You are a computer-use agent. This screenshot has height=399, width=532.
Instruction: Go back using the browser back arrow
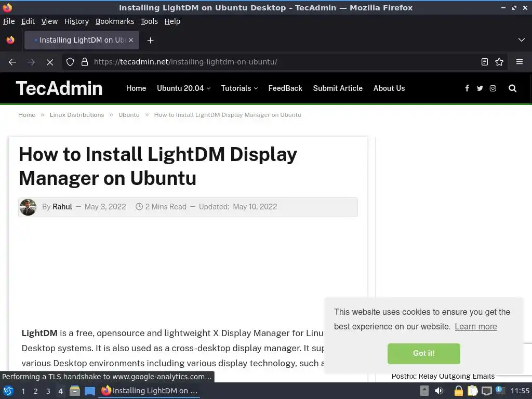(12, 62)
